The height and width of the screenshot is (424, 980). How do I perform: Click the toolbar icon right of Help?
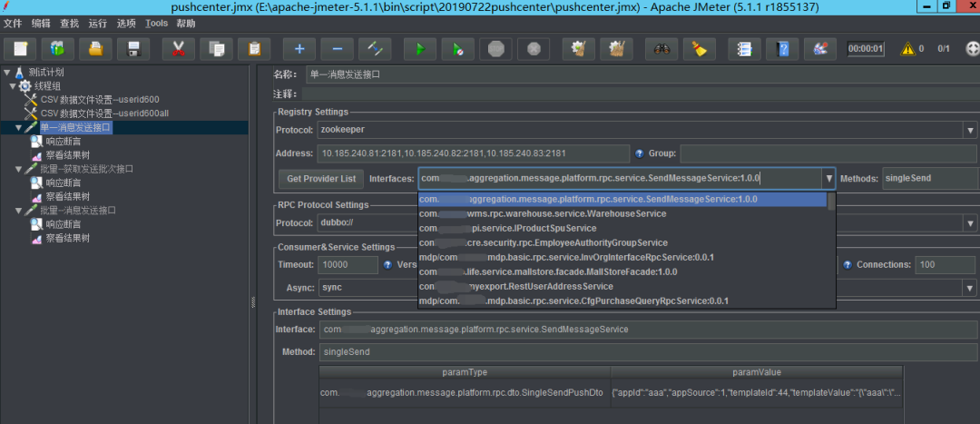820,48
